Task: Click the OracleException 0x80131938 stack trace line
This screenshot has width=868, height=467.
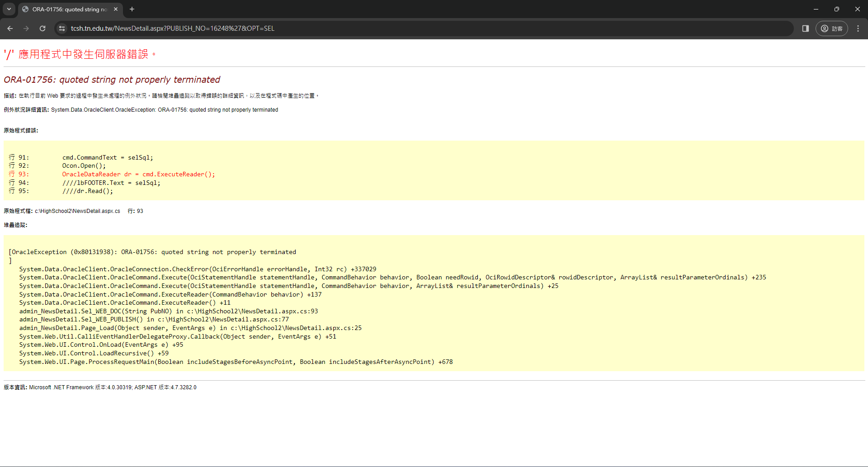Action: click(152, 252)
